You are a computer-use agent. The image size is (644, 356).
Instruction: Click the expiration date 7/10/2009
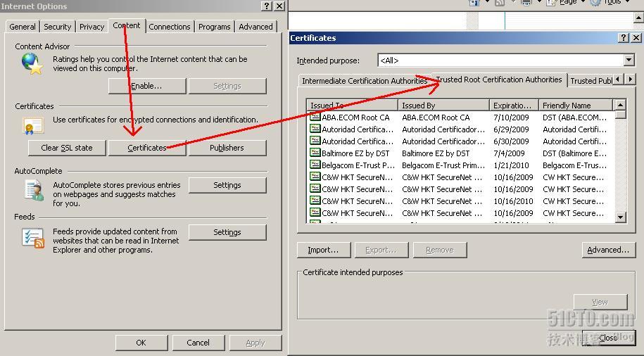(x=511, y=117)
